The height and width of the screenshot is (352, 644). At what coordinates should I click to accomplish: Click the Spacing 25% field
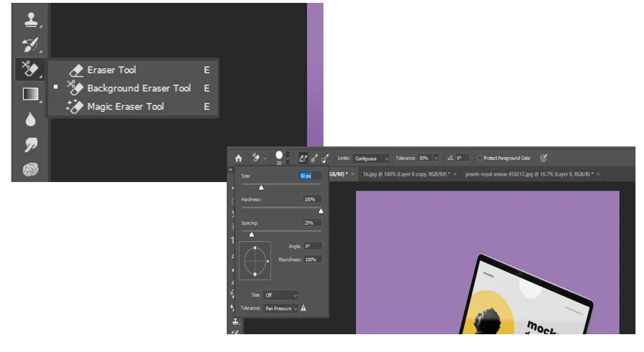(312, 223)
